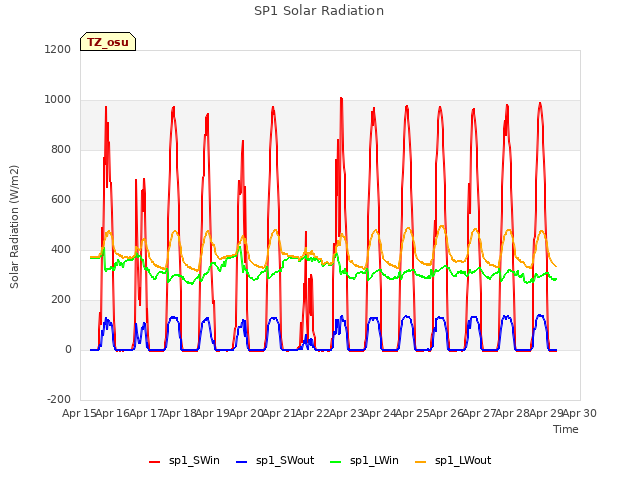Viewport: 640px width, 480px height.
Task: Click y-axis label 1000
Action: [58, 100]
